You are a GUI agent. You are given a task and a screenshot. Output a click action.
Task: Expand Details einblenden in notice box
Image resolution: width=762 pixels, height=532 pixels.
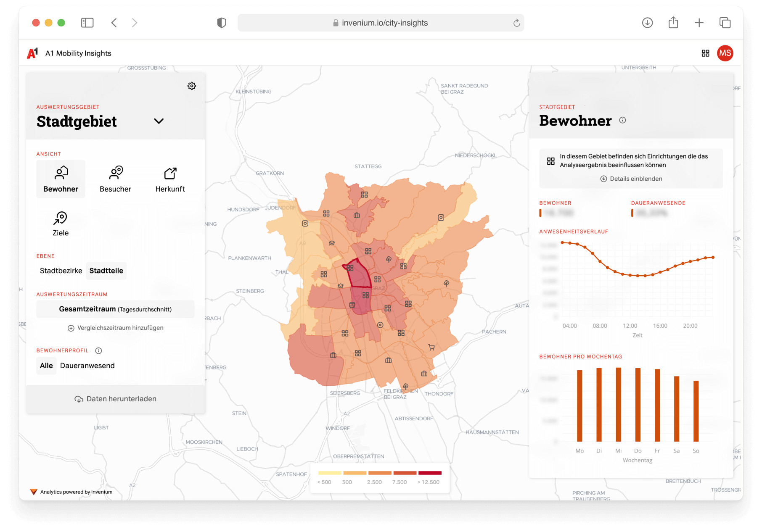click(631, 179)
